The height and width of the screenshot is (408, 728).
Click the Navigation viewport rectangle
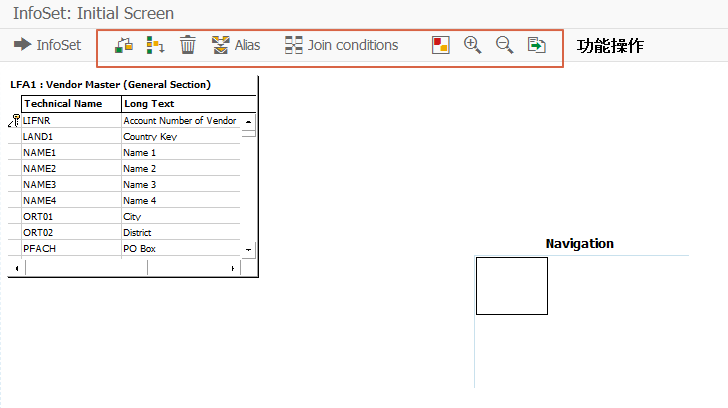pyautogui.click(x=512, y=286)
